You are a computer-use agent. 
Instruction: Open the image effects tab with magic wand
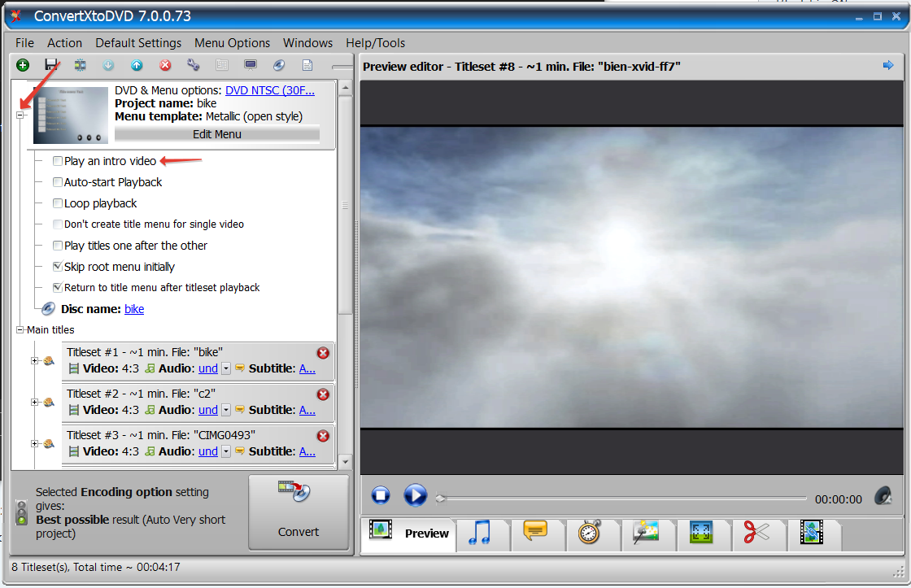click(x=646, y=532)
